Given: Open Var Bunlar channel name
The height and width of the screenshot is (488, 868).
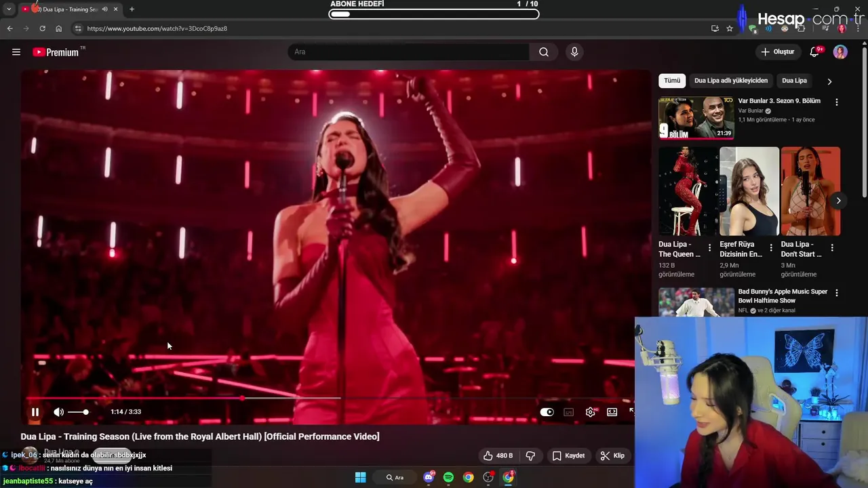Looking at the screenshot, I should tap(751, 110).
